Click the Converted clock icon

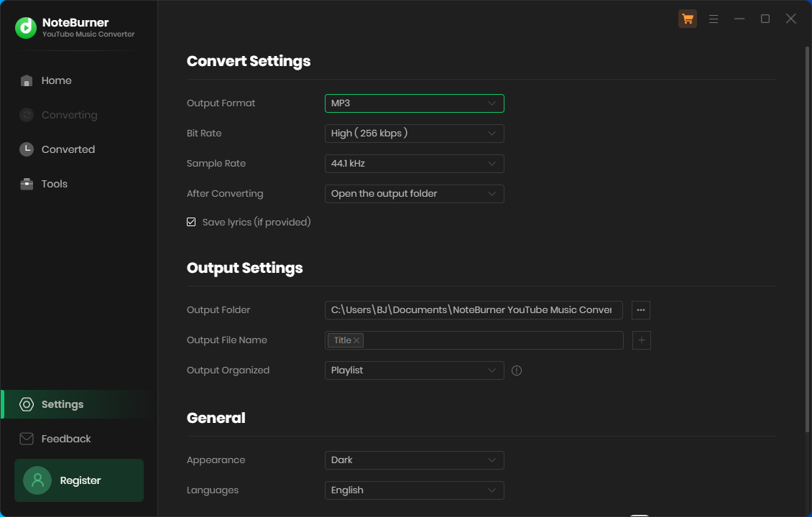(27, 149)
